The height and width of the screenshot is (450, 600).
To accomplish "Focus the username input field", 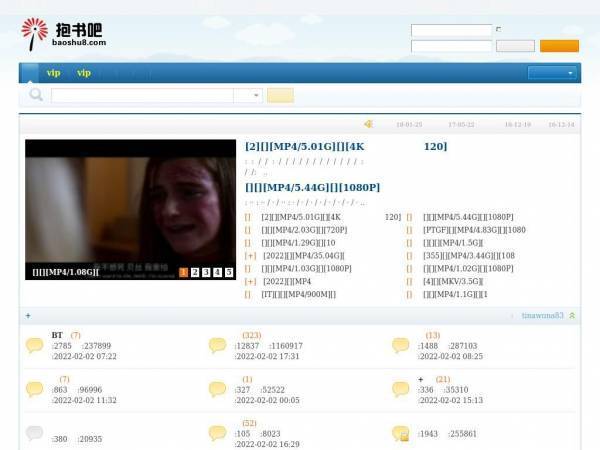I will (x=451, y=30).
